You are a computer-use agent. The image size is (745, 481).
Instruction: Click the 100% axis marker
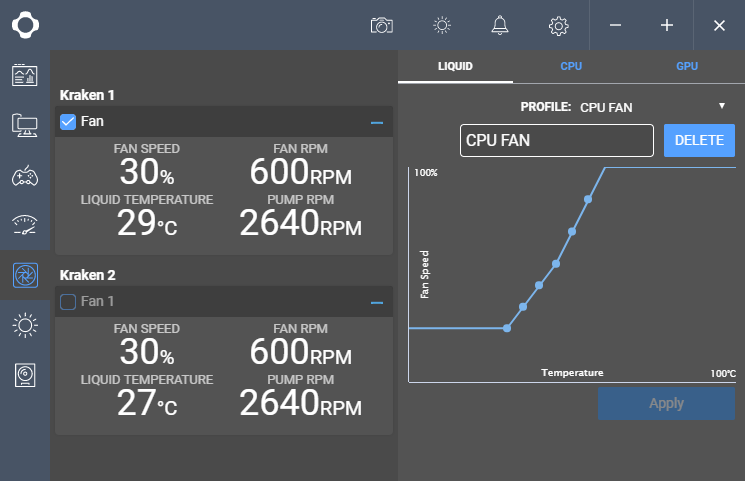426,173
